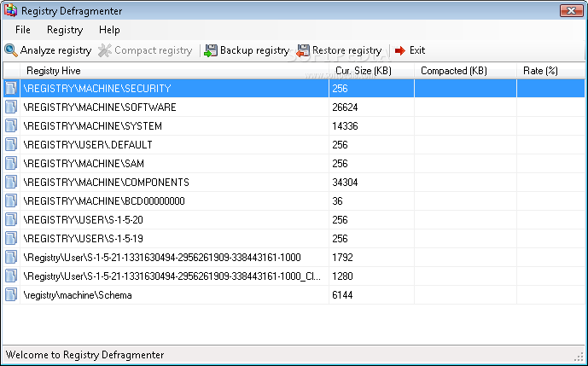Select the user hive name ending in -1000
The image size is (588, 366).
pos(162,258)
